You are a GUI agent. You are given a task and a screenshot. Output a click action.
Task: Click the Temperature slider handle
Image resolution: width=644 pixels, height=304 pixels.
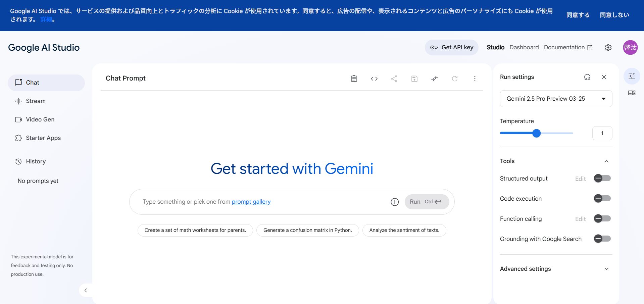[536, 133]
